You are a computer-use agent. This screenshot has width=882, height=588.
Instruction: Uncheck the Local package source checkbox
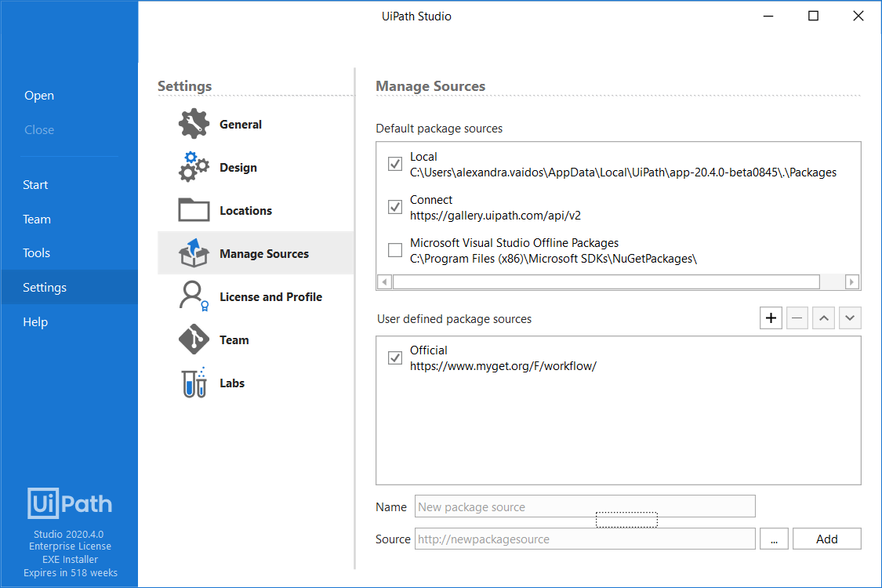pos(395,164)
